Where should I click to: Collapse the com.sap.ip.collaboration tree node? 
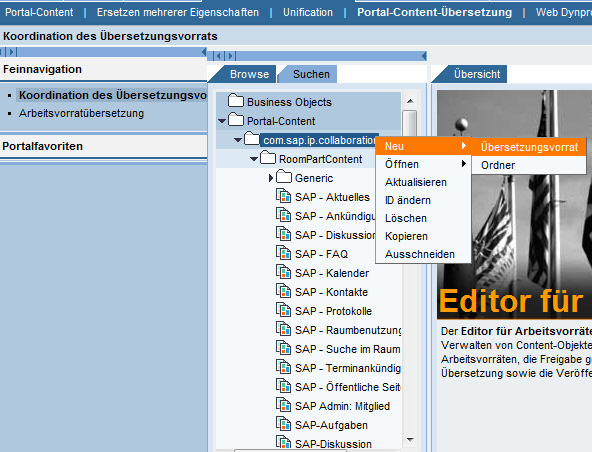click(238, 140)
